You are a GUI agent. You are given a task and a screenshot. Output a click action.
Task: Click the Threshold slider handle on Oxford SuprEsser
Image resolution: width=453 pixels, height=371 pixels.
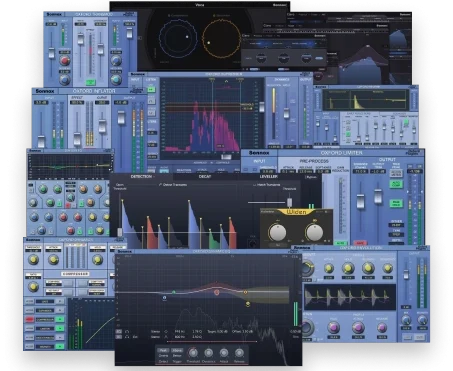point(262,107)
